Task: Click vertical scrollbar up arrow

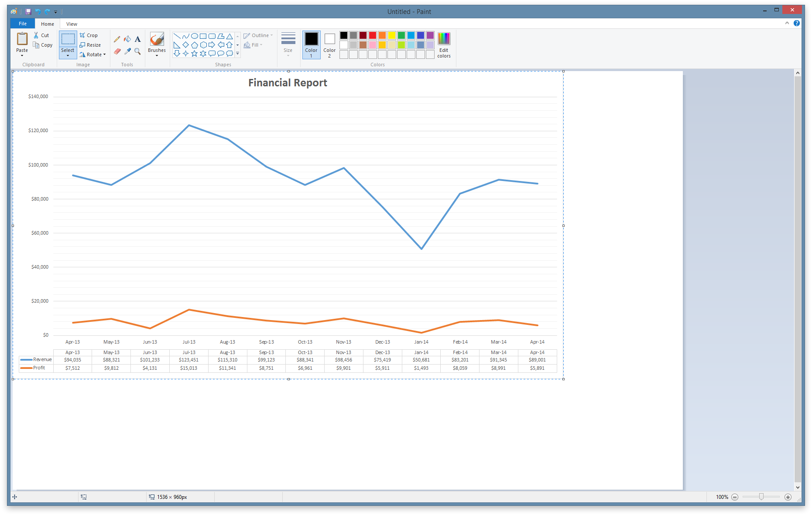Action: [x=798, y=73]
